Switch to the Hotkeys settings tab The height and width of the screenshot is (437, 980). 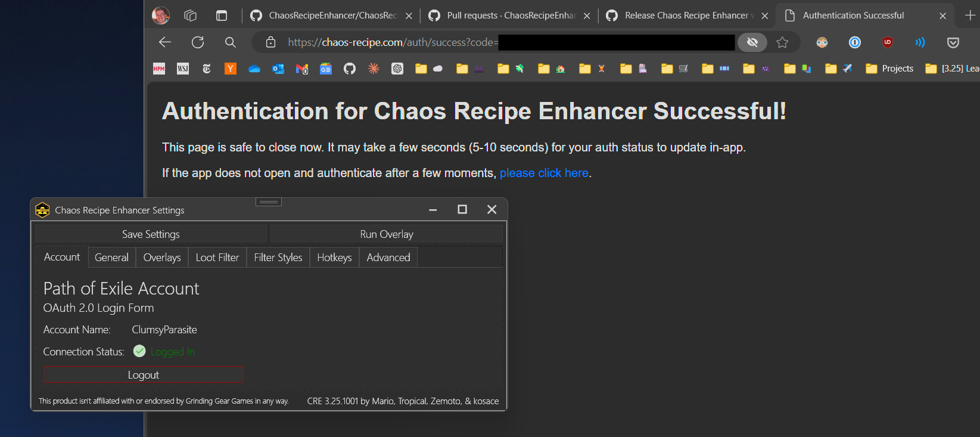pos(334,258)
